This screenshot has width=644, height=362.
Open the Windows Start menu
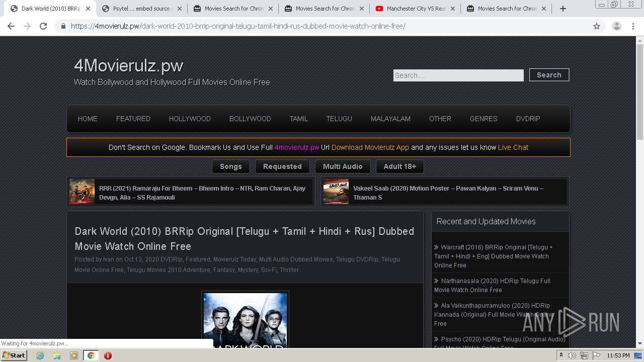pyautogui.click(x=14, y=355)
